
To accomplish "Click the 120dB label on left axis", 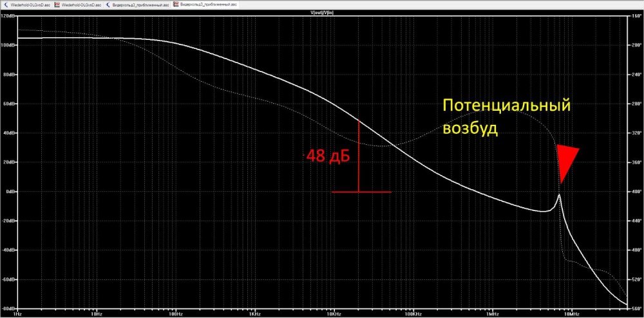I will (x=8, y=16).
